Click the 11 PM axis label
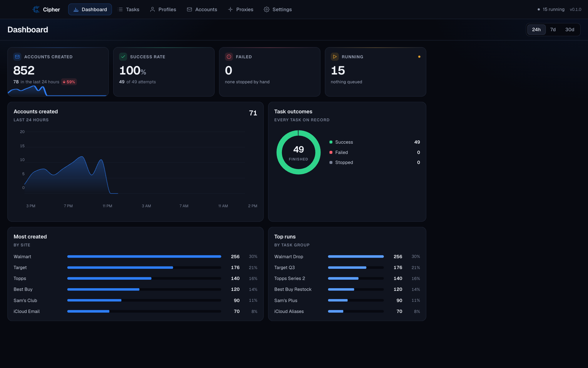 click(x=107, y=206)
